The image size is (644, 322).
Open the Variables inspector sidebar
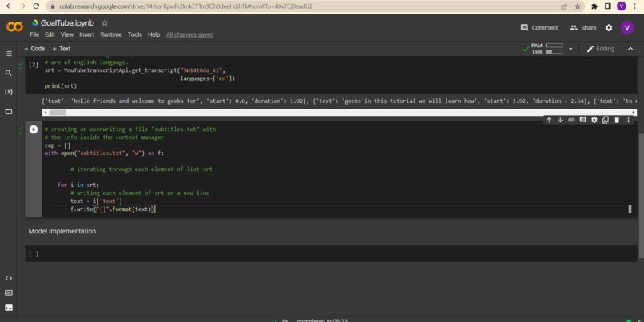coord(8,92)
